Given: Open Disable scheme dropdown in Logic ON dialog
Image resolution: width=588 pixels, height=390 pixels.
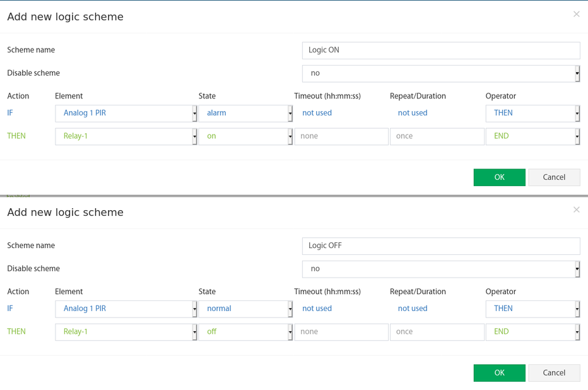Looking at the screenshot, I should pyautogui.click(x=441, y=73).
